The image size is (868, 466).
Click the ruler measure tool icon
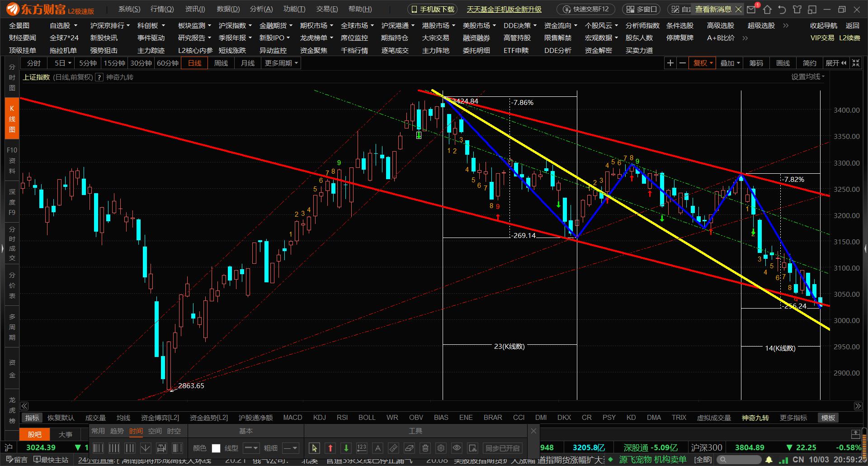393,448
